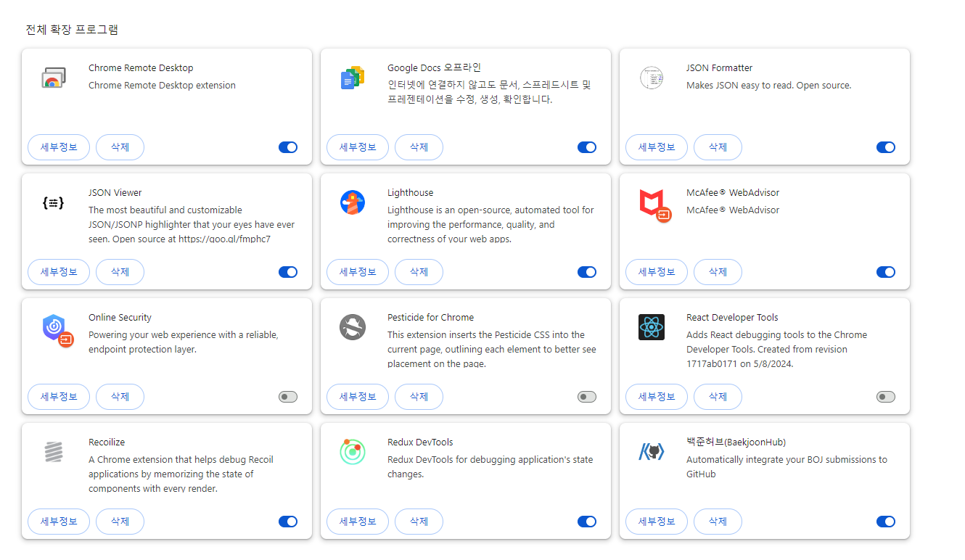Open 세부정보 for React Developer Tools

[657, 397]
